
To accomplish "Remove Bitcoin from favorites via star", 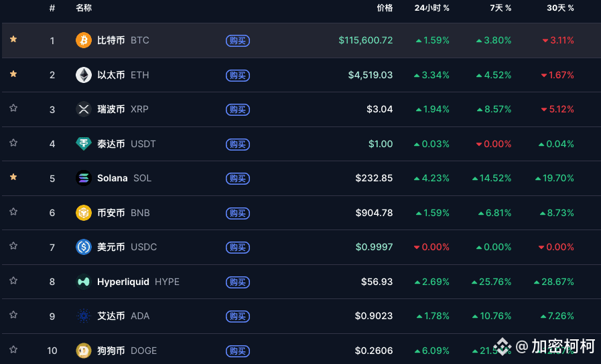I will [13, 39].
